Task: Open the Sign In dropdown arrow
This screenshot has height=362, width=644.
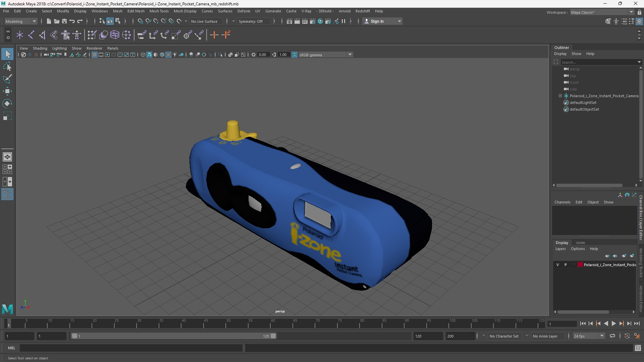Action: tap(399, 21)
